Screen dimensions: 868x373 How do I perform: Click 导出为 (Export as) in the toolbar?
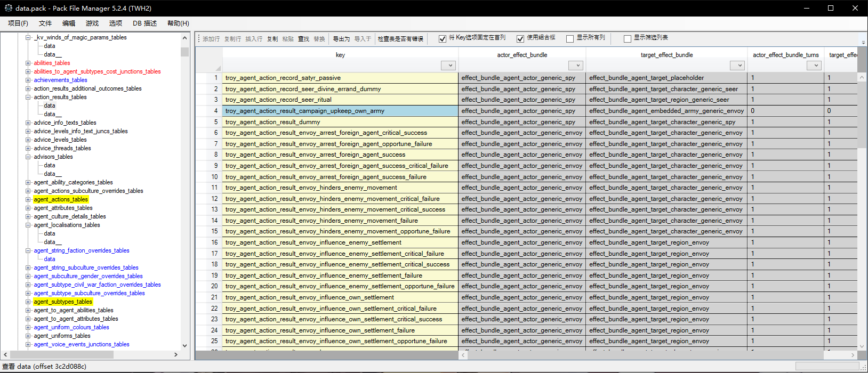(x=341, y=39)
